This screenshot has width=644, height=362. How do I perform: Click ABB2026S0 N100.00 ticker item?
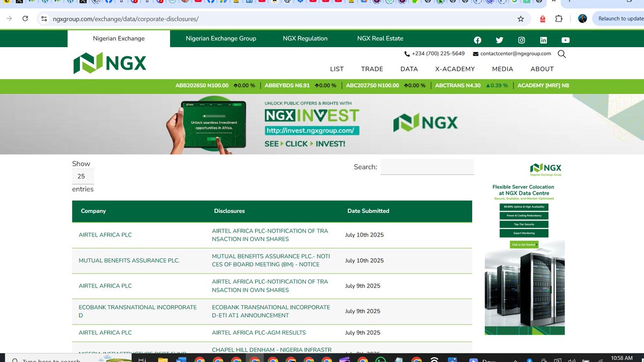(202, 86)
